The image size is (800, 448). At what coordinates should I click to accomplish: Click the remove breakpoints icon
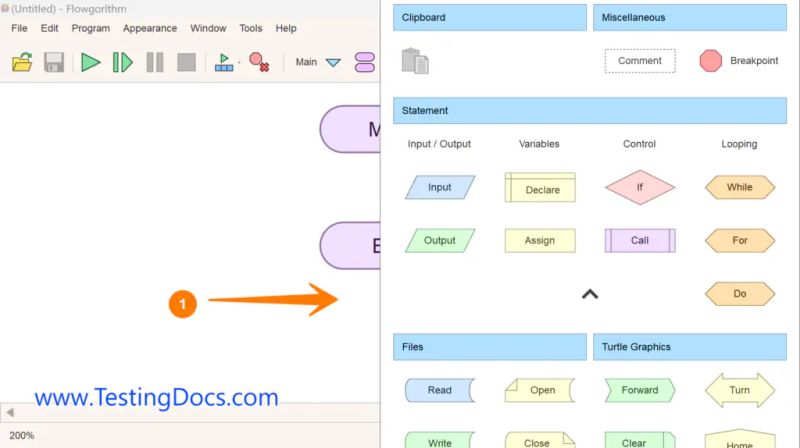click(x=259, y=62)
